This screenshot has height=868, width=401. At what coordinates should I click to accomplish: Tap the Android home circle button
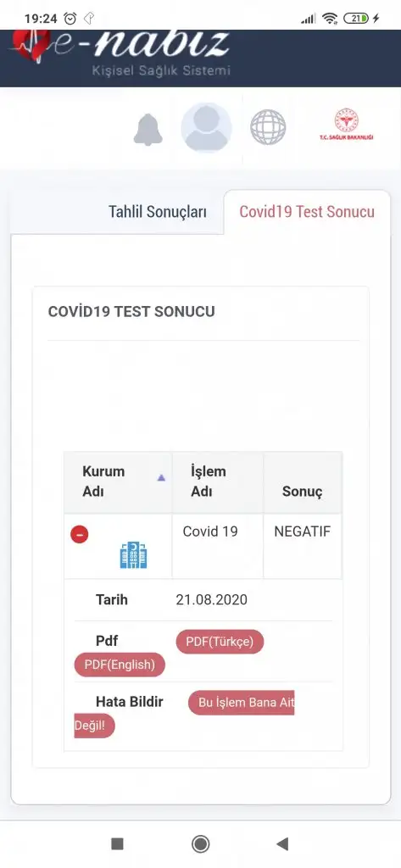(x=200, y=843)
